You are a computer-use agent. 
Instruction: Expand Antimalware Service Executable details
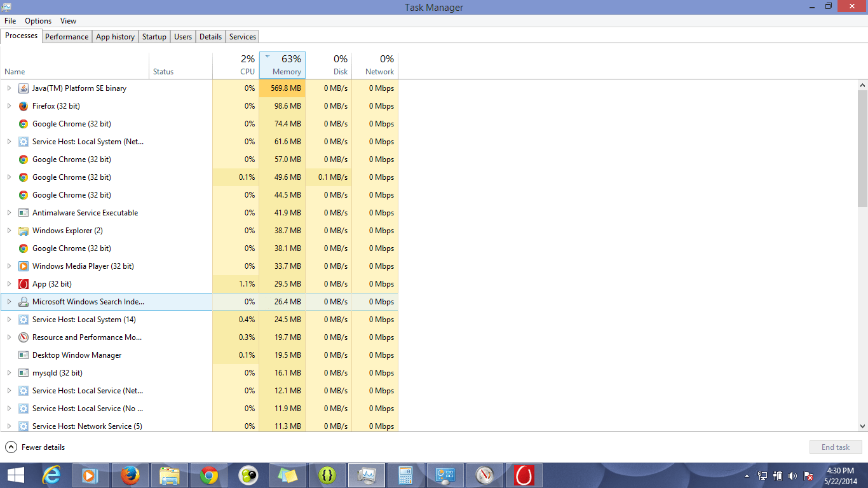[9, 213]
